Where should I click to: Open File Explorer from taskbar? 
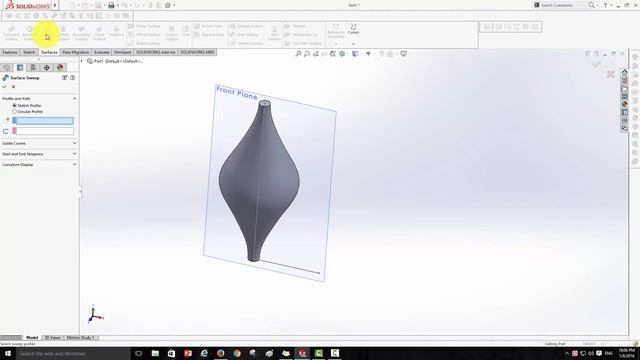[x=155, y=353]
